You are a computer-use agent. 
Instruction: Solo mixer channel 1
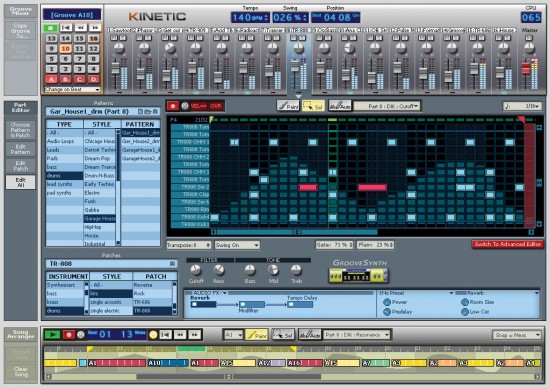[x=123, y=38]
